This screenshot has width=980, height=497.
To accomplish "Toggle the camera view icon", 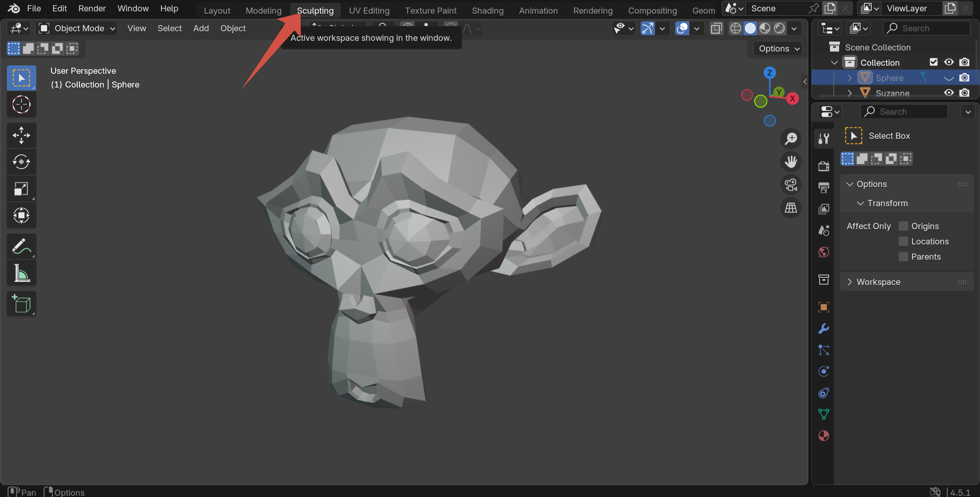I will pos(791,185).
